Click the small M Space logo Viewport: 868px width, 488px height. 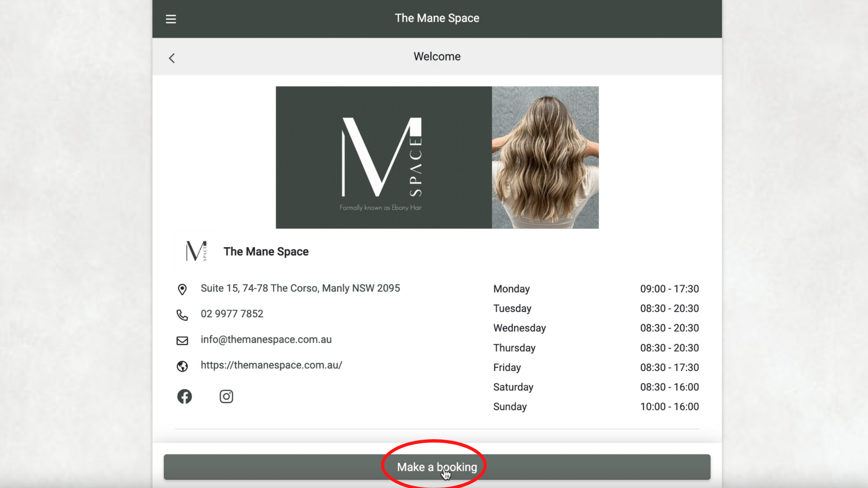pyautogui.click(x=196, y=251)
